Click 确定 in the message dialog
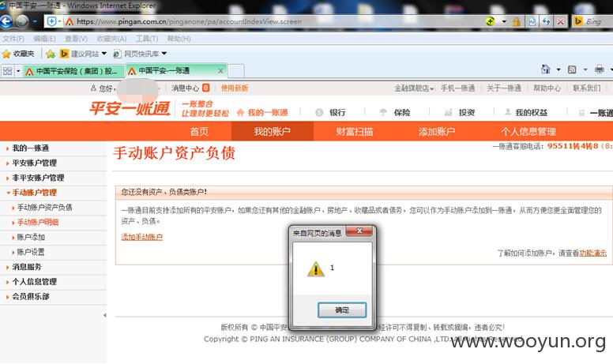 point(342,310)
